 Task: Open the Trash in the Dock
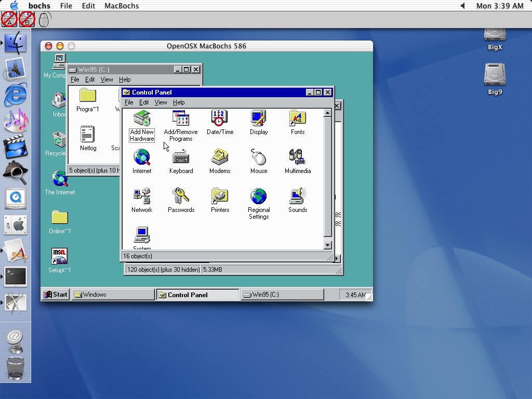(x=15, y=368)
